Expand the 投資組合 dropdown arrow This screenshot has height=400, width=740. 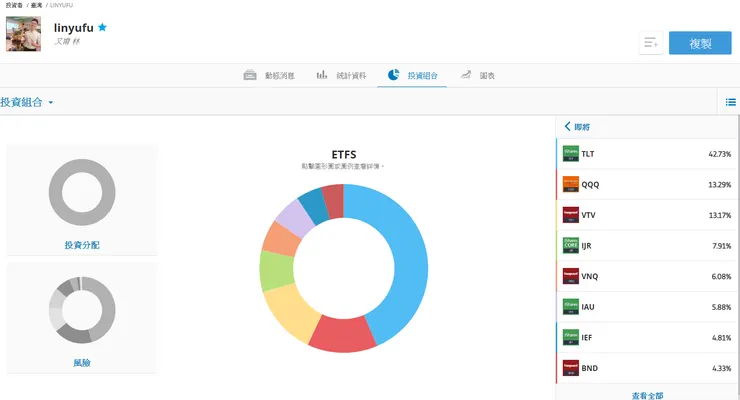click(50, 102)
